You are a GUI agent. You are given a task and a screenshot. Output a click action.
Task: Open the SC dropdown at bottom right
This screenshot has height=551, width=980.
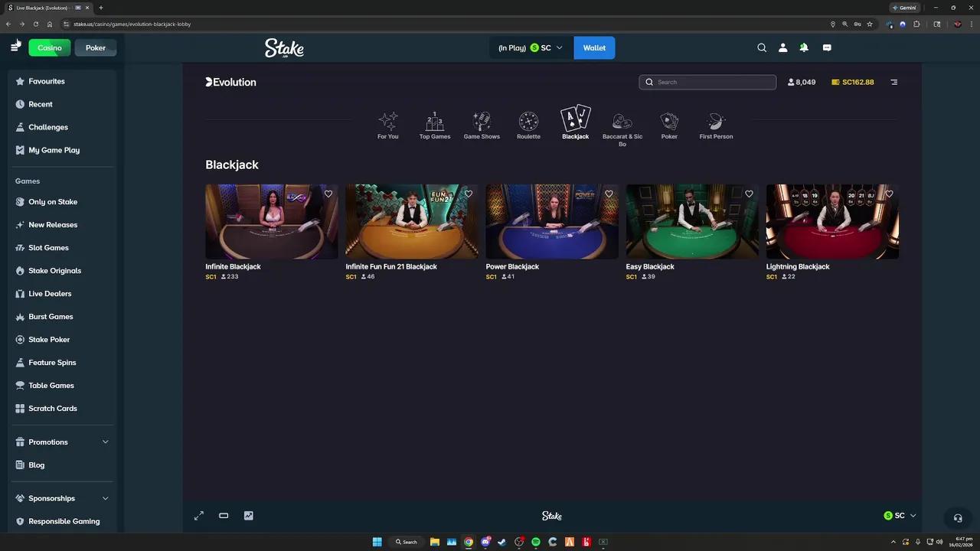[900, 515]
